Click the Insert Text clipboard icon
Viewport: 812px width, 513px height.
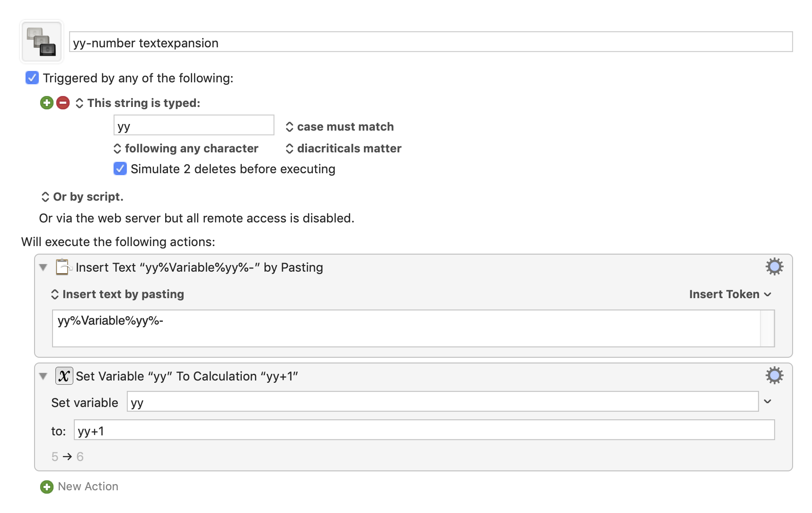63,267
